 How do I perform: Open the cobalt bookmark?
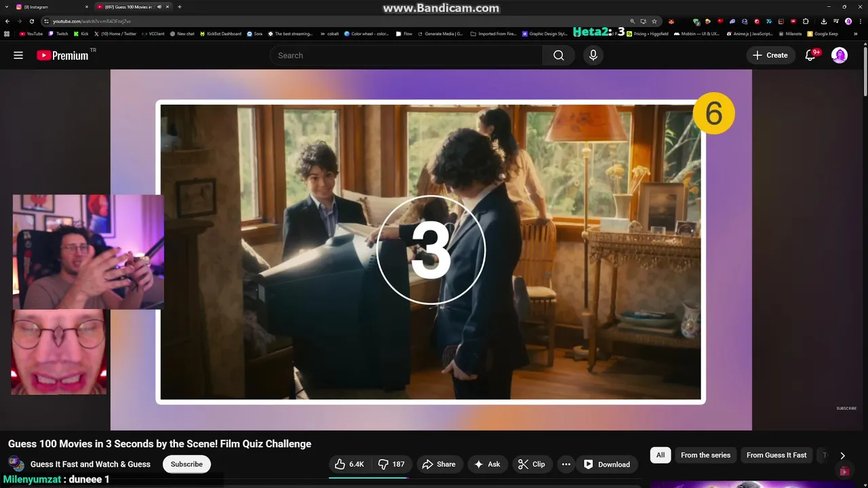(330, 33)
